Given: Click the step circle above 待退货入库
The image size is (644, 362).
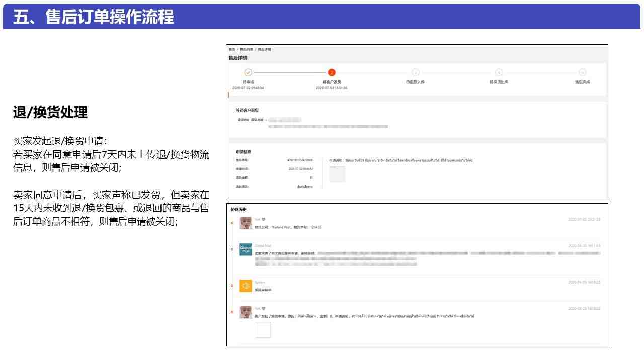Looking at the screenshot, I should [415, 73].
